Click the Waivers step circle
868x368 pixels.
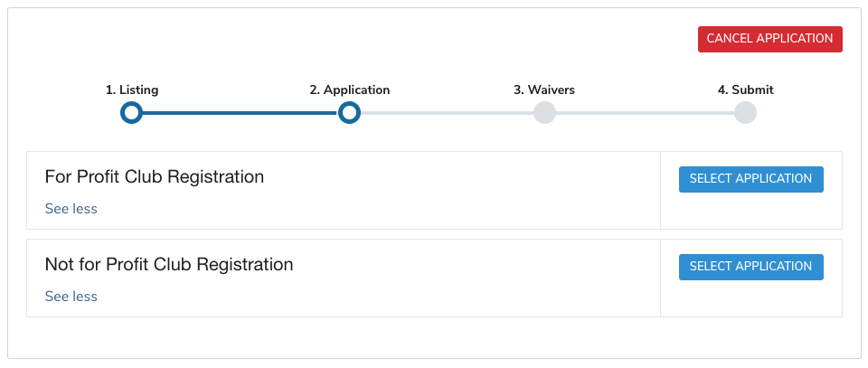[544, 113]
